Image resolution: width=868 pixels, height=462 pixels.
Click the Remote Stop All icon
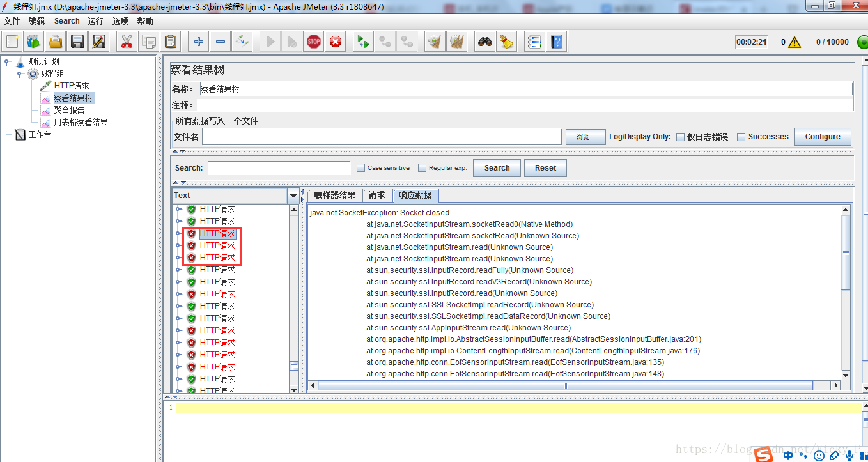click(385, 42)
